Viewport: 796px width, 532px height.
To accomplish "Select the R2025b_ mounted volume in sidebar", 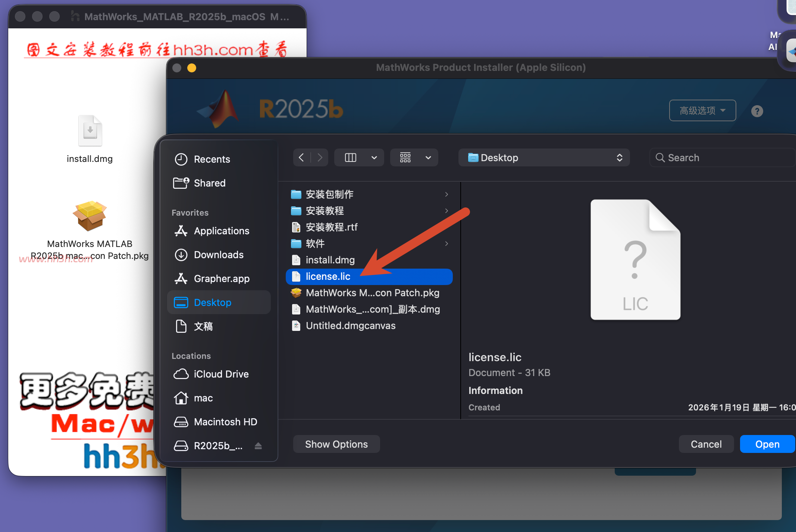I will [x=209, y=446].
